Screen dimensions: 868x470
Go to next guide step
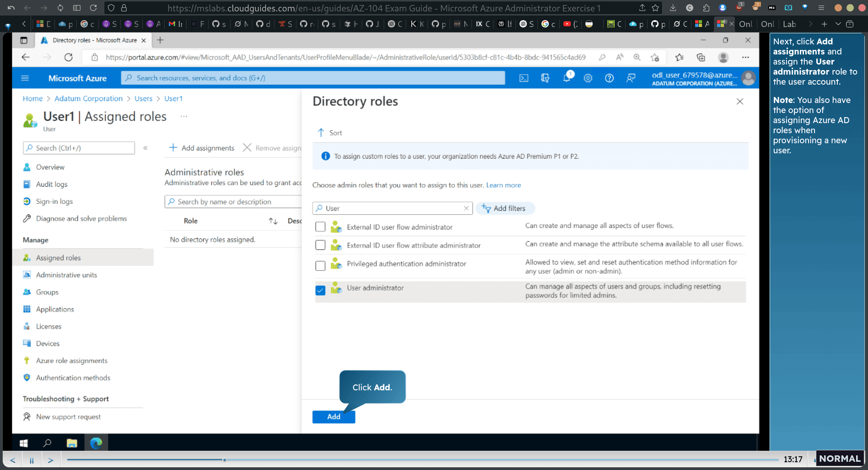51,460
